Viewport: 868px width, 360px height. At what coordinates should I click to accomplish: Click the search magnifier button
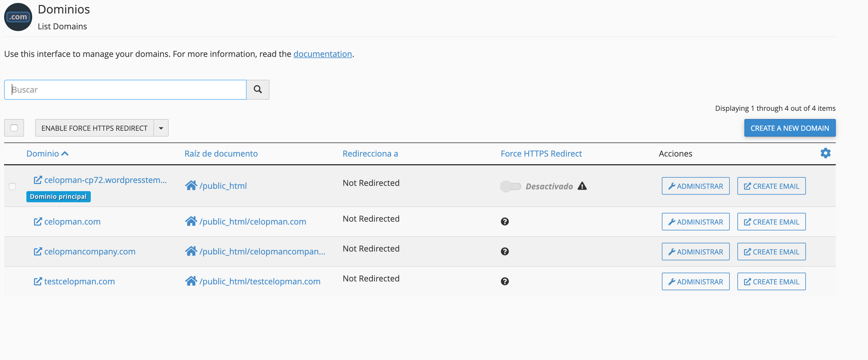point(258,89)
